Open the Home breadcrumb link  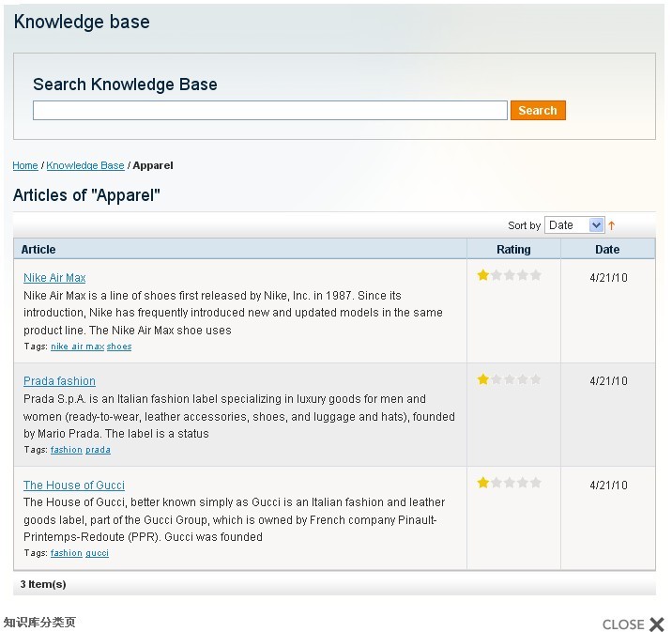(25, 165)
